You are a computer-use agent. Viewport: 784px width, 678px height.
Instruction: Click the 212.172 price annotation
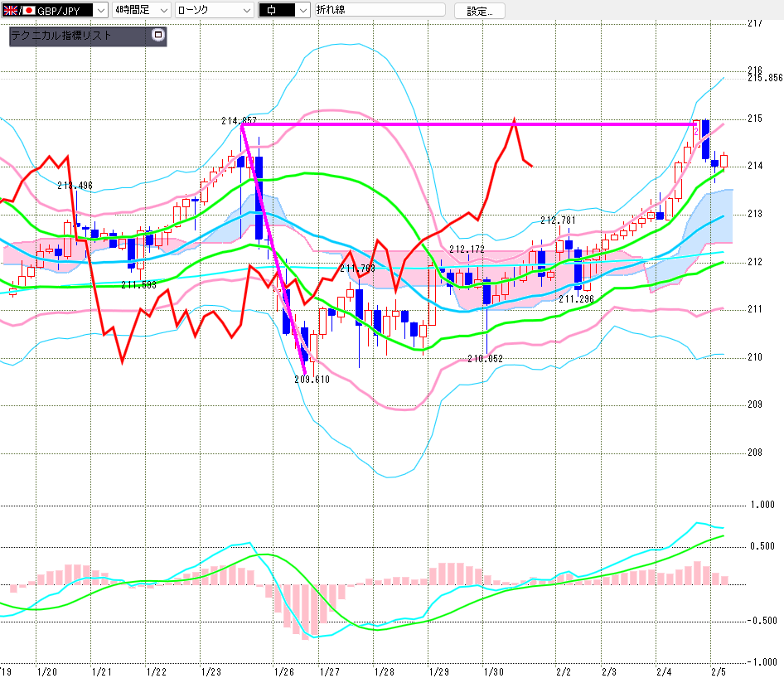click(467, 249)
